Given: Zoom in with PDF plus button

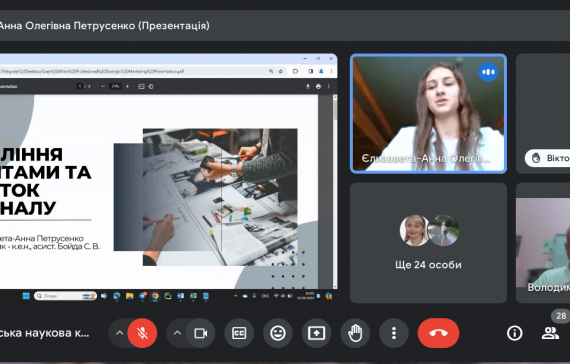Looking at the screenshot, I should tap(127, 87).
